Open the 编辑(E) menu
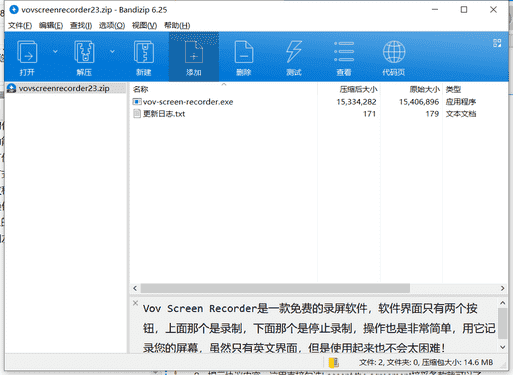The width and height of the screenshot is (513, 375). pyautogui.click(x=51, y=25)
